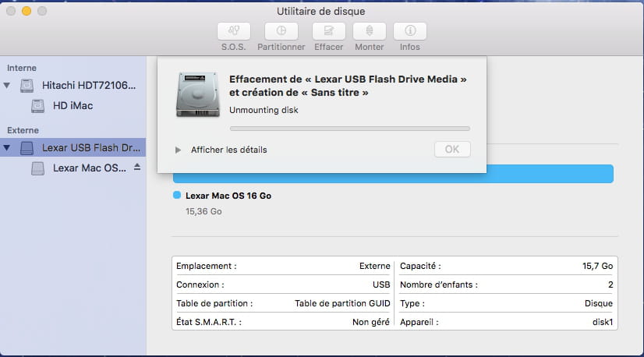This screenshot has height=357, width=644.
Task: Click the erase progress bar
Action: coord(349,129)
